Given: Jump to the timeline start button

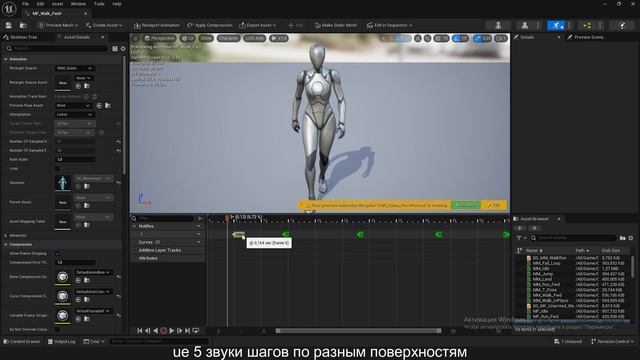Looking at the screenshot, I should coord(140,331).
